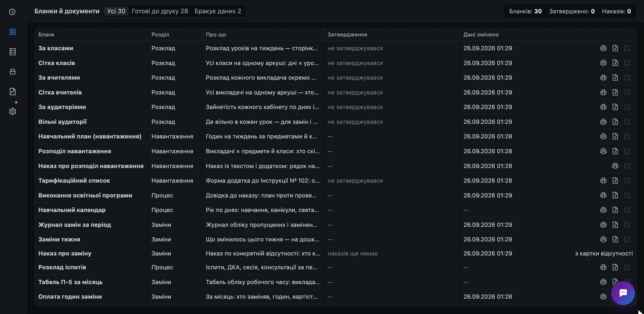
Task: Export Сітка класів to Excel
Action: 615,63
